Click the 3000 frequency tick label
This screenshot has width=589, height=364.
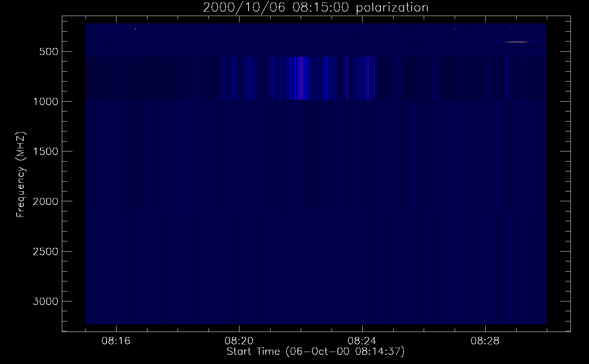pyautogui.click(x=46, y=301)
